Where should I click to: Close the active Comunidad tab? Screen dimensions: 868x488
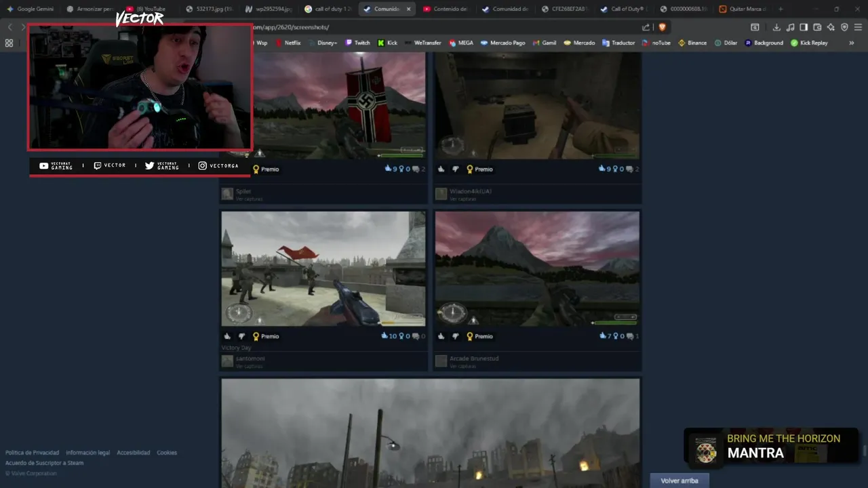click(x=408, y=9)
